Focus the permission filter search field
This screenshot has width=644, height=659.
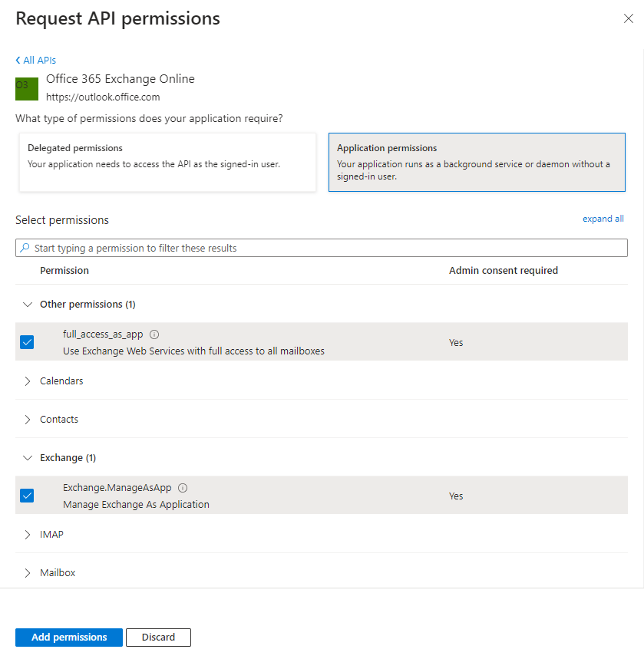pos(322,249)
